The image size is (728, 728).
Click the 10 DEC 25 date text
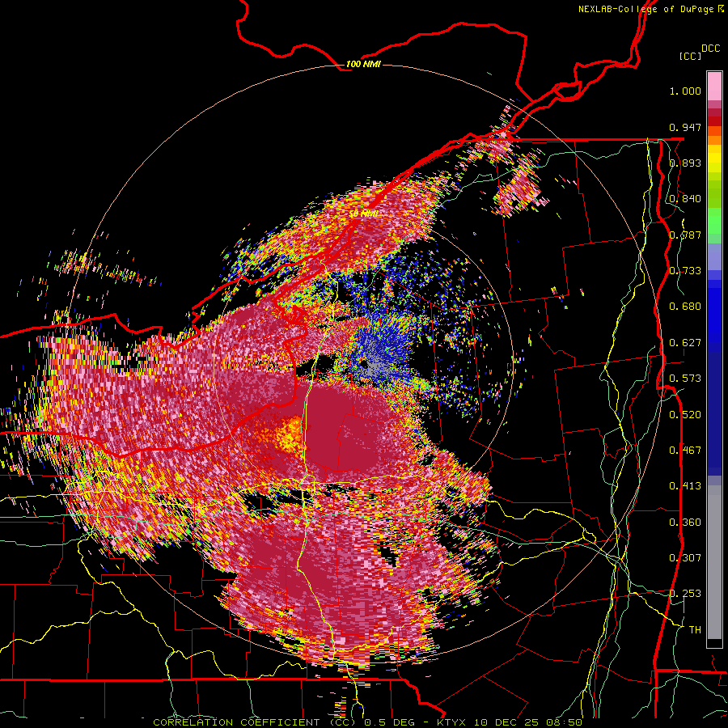[506, 722]
